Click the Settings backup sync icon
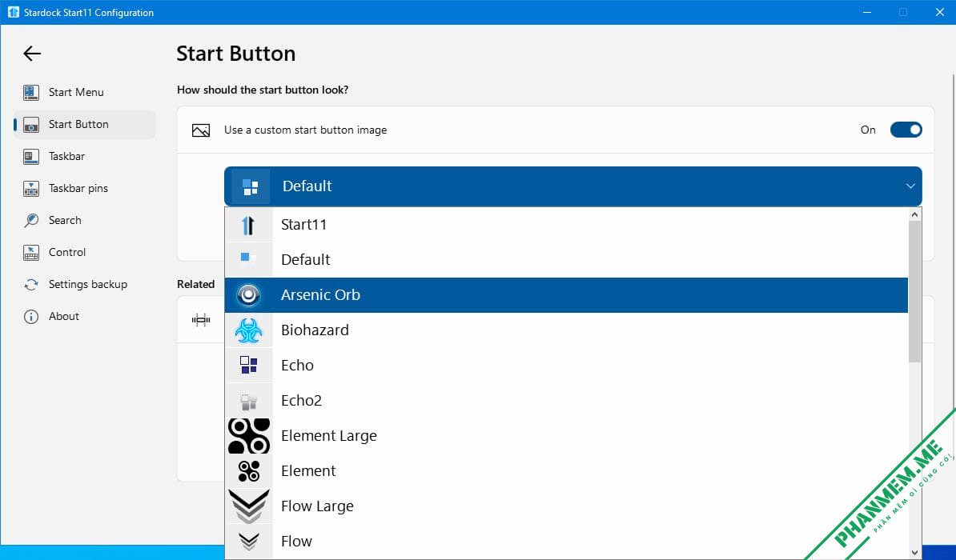 31,285
